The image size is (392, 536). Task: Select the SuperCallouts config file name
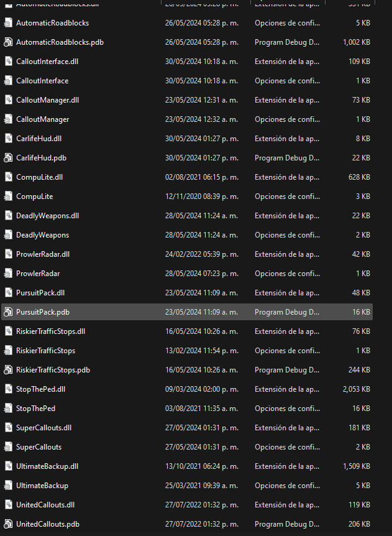[x=39, y=447]
